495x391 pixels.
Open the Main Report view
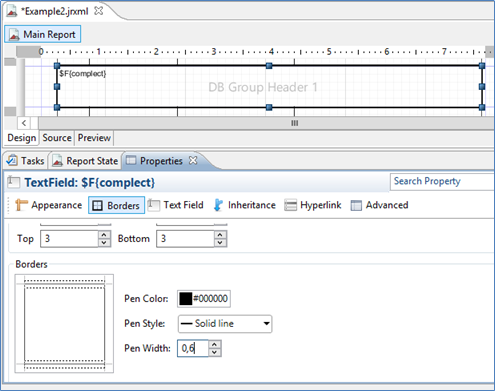[x=43, y=34]
